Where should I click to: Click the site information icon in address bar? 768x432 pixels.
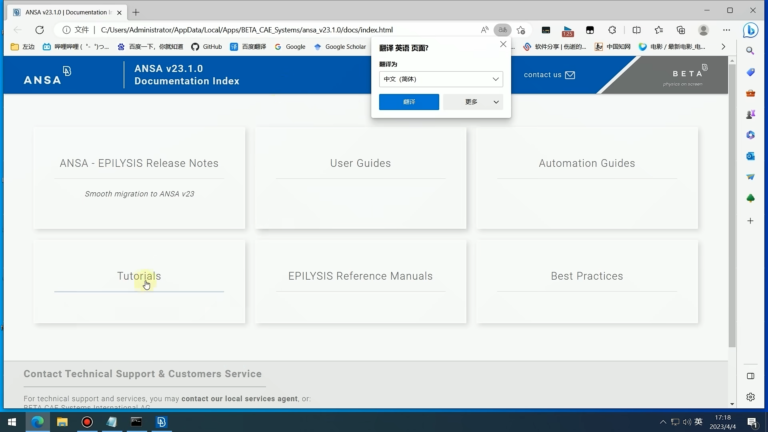(x=66, y=30)
